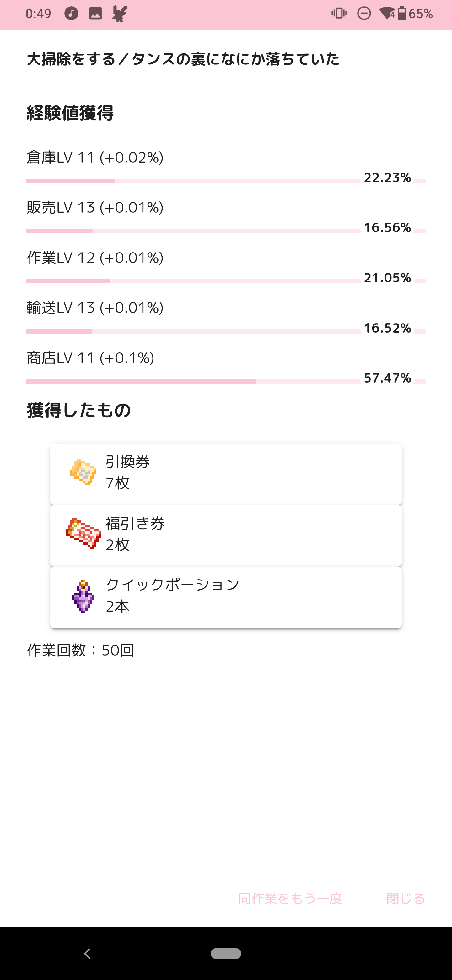Tap the 引換券 ticket icon
Image resolution: width=452 pixels, height=980 pixels.
coord(83,472)
